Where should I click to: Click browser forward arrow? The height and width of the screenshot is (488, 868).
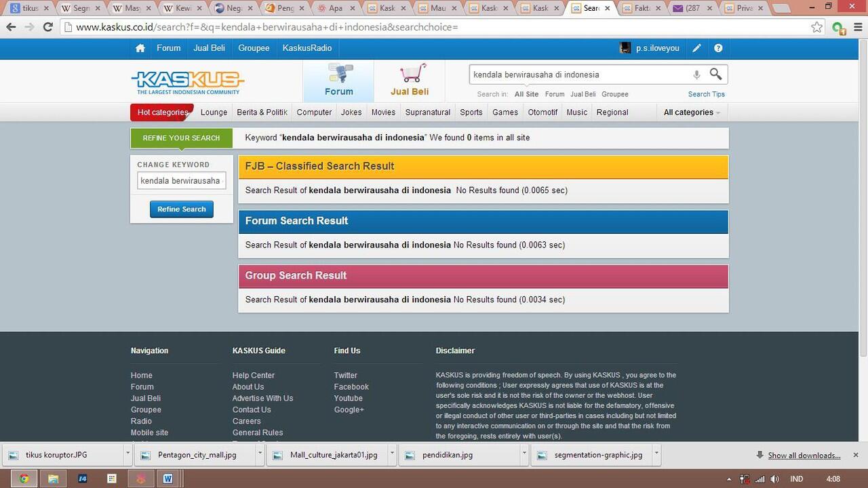[29, 27]
